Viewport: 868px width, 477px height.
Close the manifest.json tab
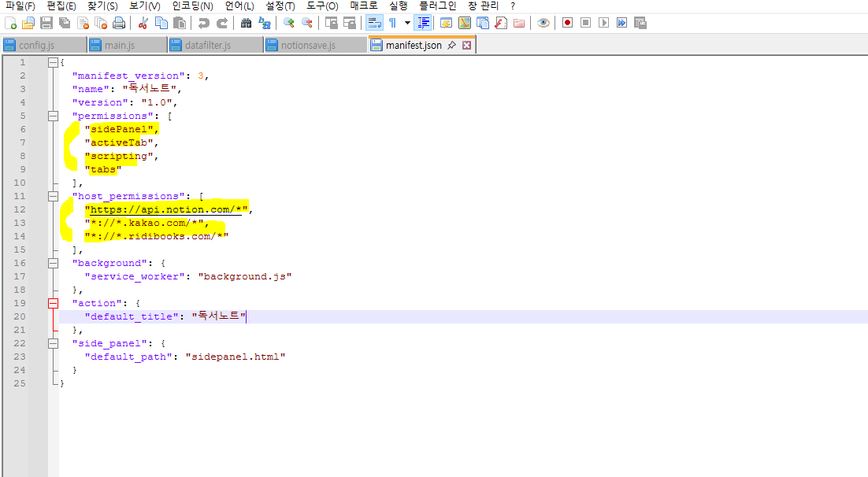point(466,46)
